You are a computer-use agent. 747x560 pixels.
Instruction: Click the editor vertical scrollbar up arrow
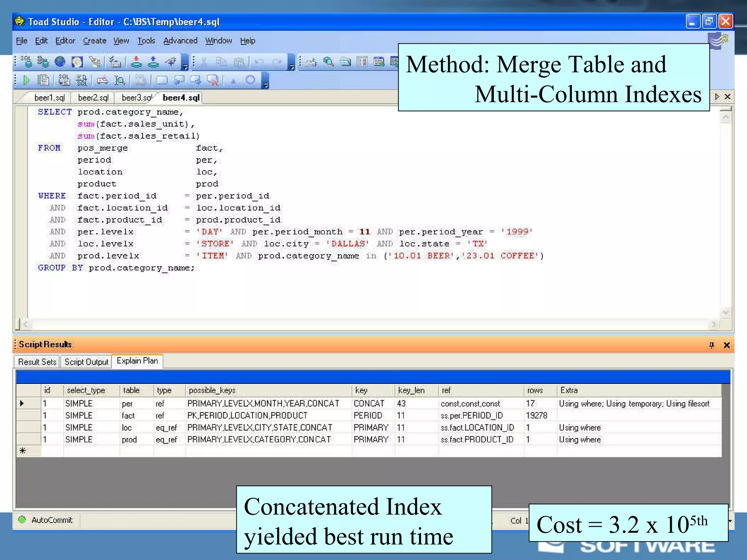click(726, 117)
